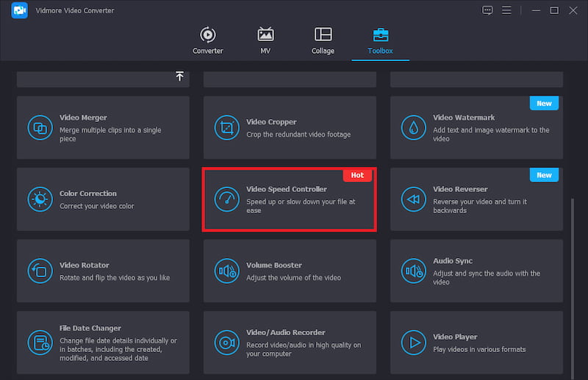Click 'Speed up or slow down your file at ease'

(301, 206)
